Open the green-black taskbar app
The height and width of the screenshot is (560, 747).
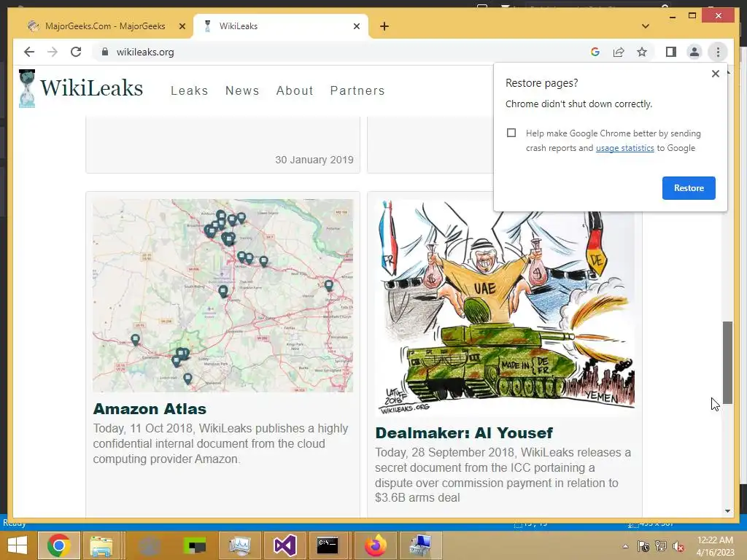195,545
